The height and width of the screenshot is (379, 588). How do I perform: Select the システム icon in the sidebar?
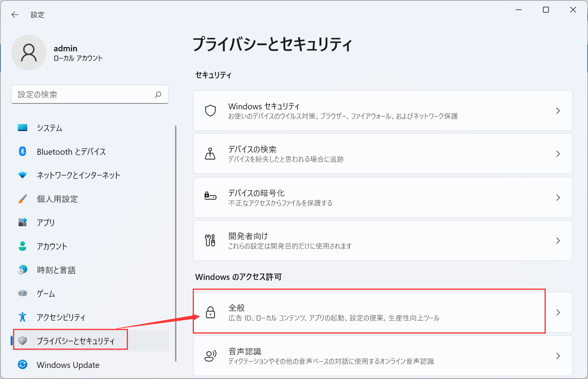pyautogui.click(x=23, y=128)
